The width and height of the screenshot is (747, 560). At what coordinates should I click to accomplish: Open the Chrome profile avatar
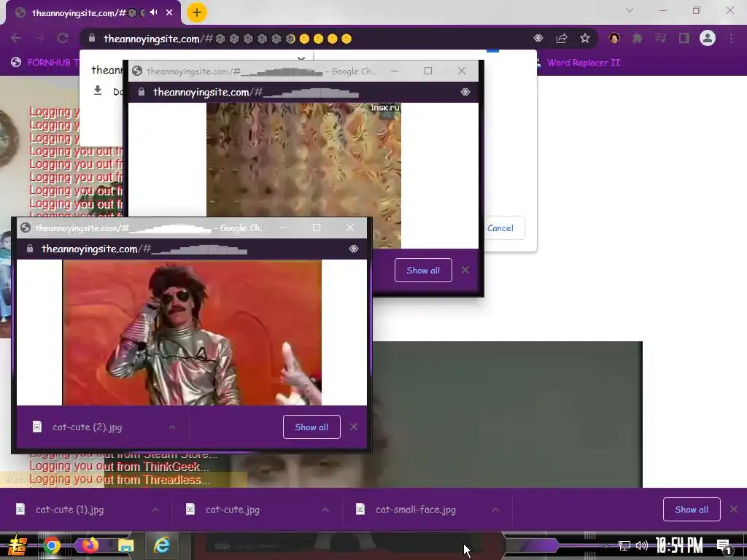pos(708,38)
